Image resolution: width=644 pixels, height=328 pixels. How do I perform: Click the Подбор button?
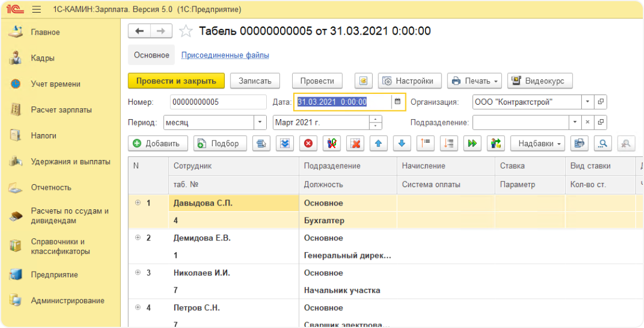pos(220,143)
